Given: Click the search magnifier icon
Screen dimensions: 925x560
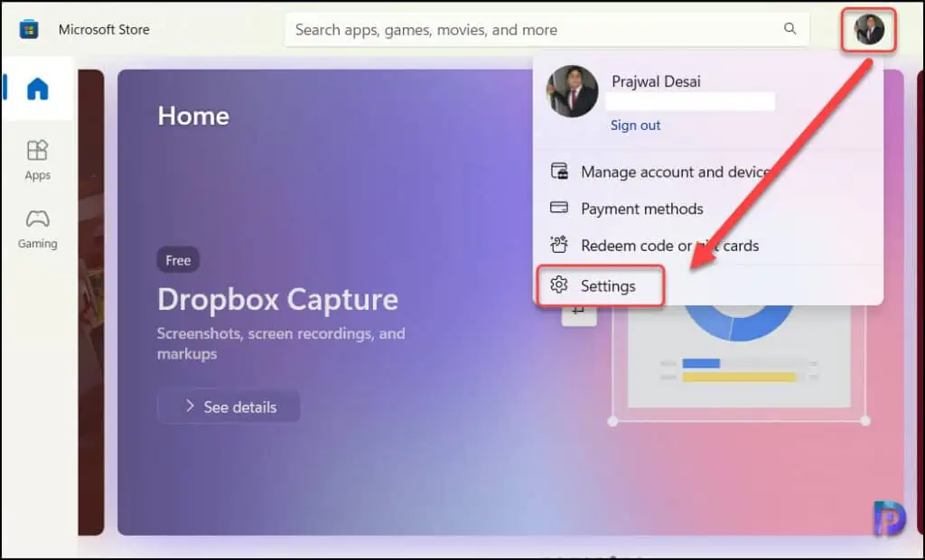Looking at the screenshot, I should pyautogui.click(x=790, y=28).
